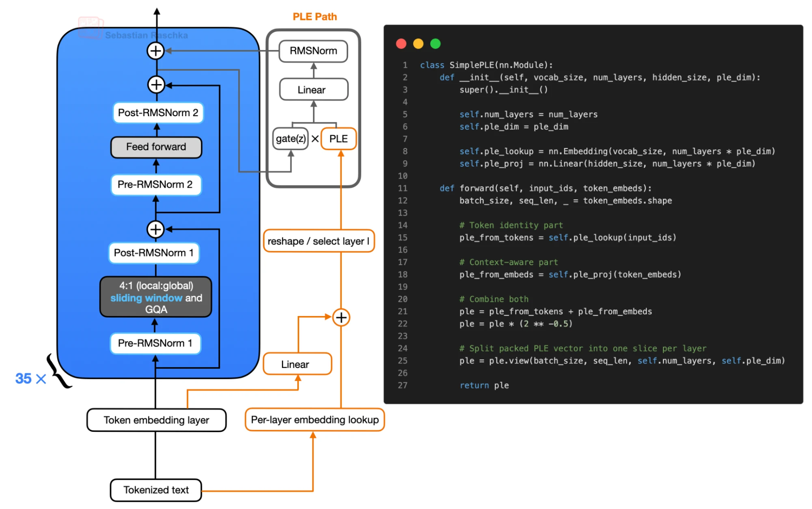Image resolution: width=812 pixels, height=509 pixels.
Task: Click the yellow minimize dot of code window
Action: coord(418,43)
